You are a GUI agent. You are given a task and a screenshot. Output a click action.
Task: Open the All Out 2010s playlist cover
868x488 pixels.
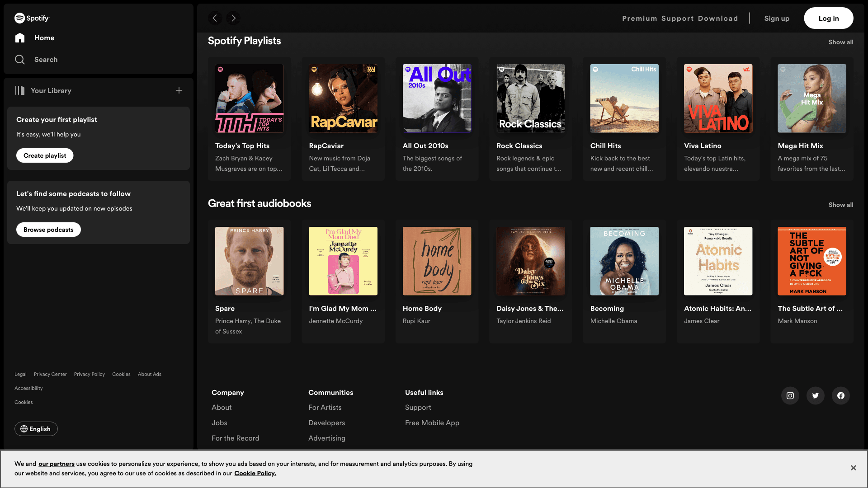(x=437, y=99)
